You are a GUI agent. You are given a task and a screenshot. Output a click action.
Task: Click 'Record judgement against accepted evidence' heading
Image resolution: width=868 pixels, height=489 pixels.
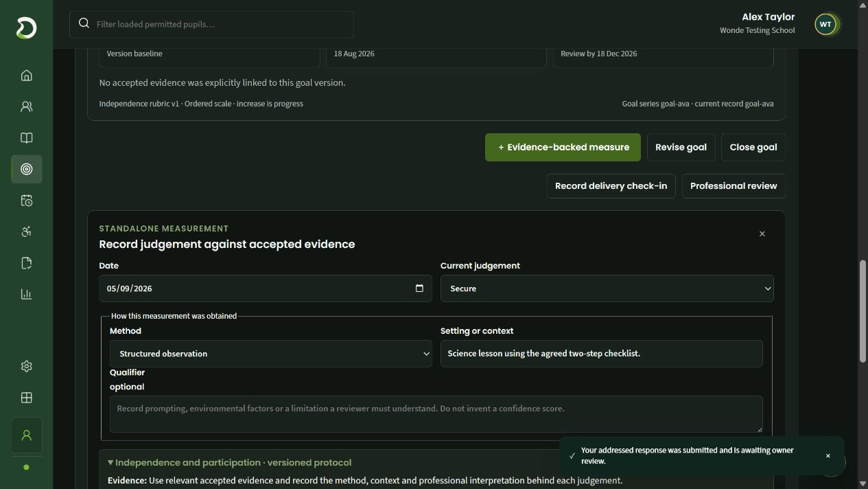tap(227, 244)
